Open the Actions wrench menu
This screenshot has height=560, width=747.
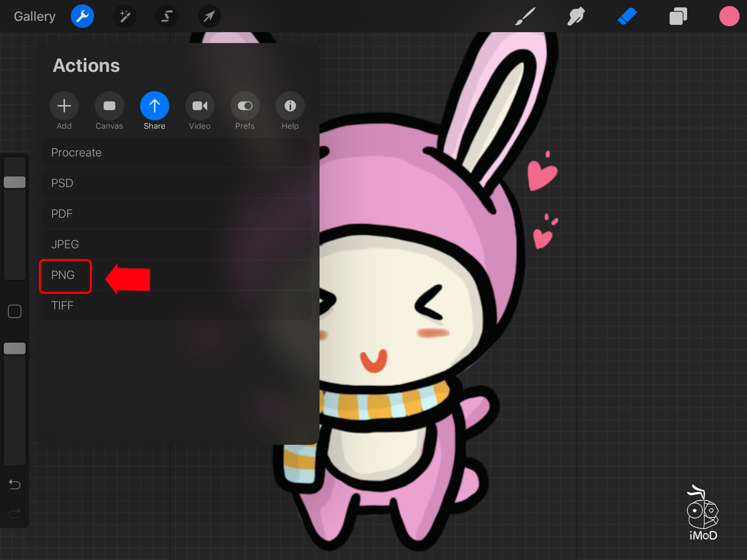click(x=82, y=17)
